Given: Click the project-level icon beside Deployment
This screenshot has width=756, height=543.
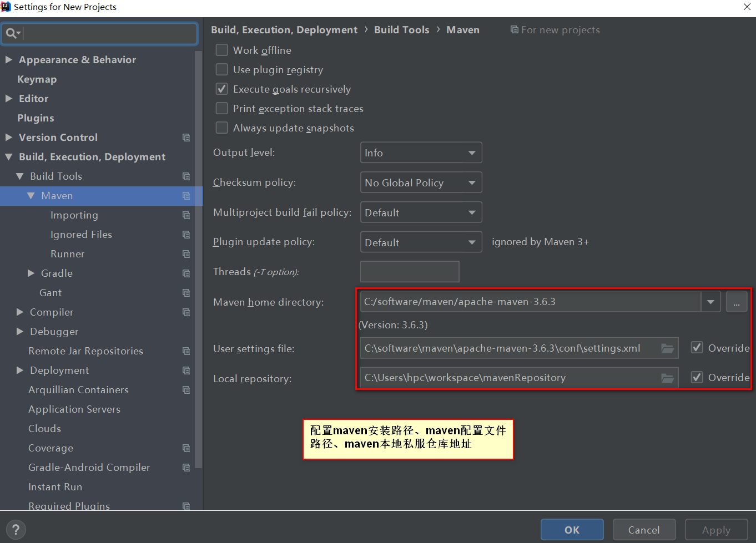Looking at the screenshot, I should pyautogui.click(x=186, y=371).
